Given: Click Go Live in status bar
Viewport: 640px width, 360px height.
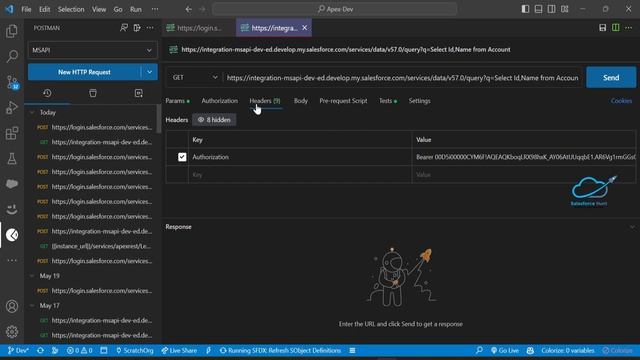Looking at the screenshot, I should (x=504, y=350).
